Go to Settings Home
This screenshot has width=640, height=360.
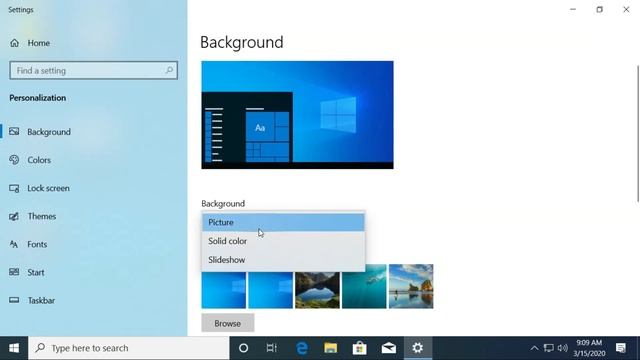(x=29, y=43)
